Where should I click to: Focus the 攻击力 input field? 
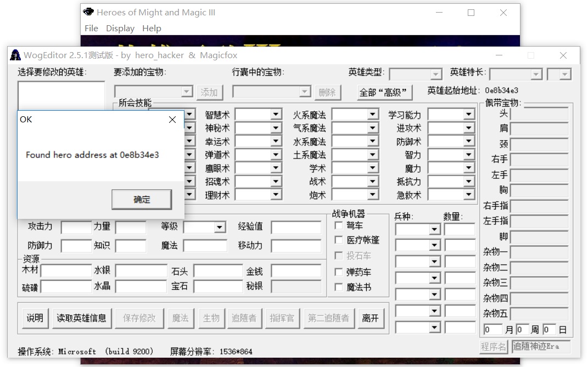point(76,227)
